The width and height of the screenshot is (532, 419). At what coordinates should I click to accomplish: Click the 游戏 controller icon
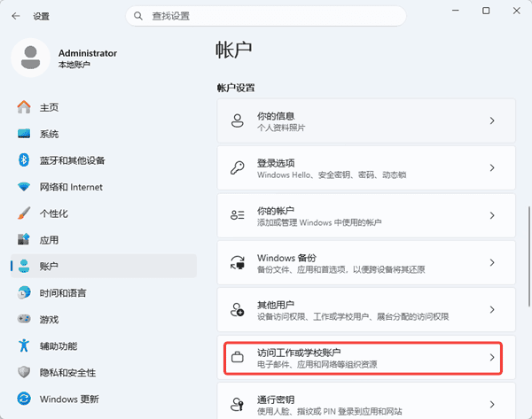(24, 319)
